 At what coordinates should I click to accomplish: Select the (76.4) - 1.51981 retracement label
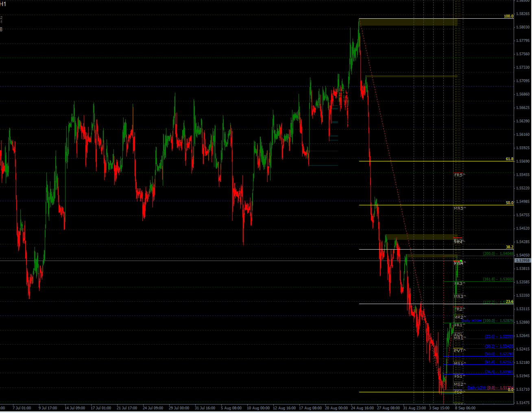click(x=499, y=372)
